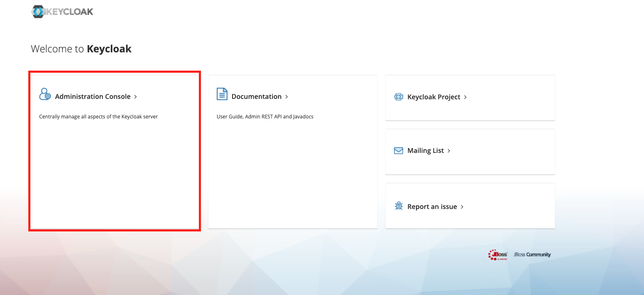The height and width of the screenshot is (295, 644).
Task: Open the Mailing List link
Action: coord(426,150)
